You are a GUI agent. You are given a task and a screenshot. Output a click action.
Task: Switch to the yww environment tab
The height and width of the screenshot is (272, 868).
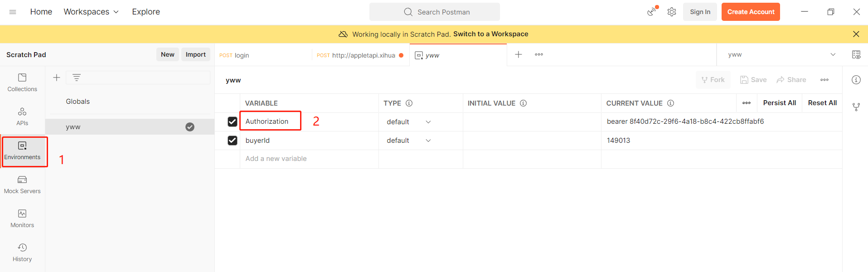(458, 55)
